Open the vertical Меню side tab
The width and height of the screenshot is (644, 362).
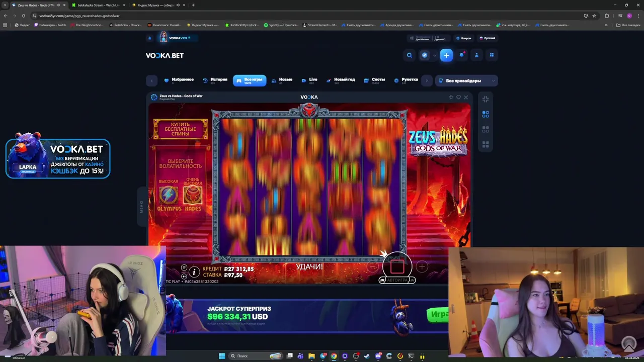tap(141, 206)
